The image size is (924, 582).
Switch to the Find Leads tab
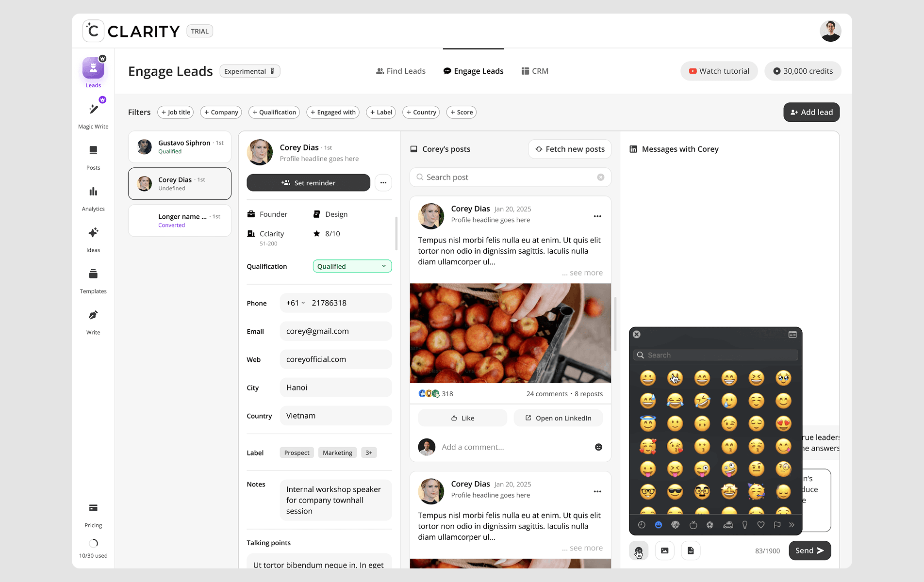click(x=401, y=71)
